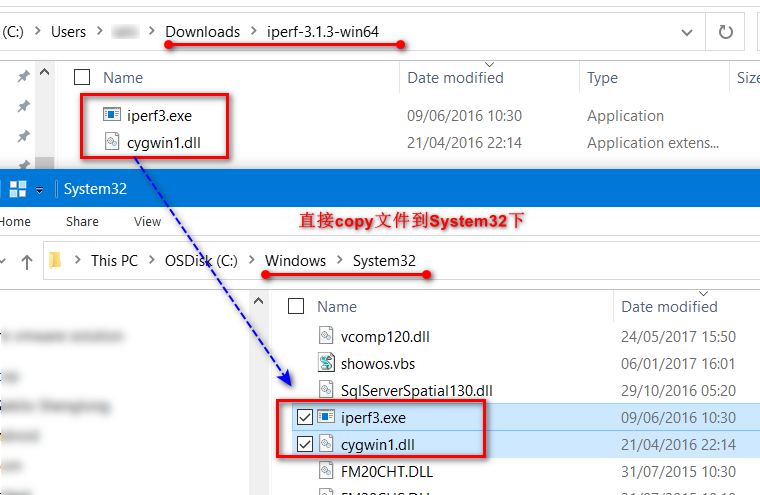Click the cygwin1.dll file name in System32
Image resolution: width=760 pixels, height=495 pixels.
click(378, 445)
